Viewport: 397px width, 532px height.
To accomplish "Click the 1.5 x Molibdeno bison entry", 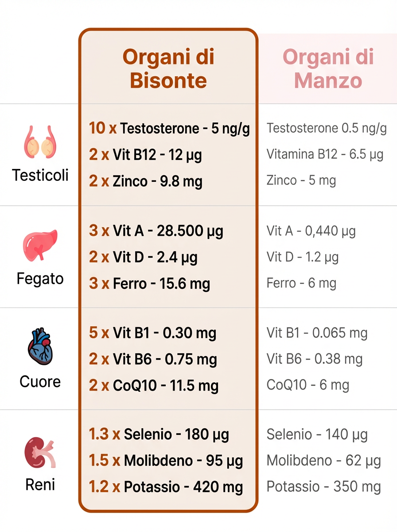I will pyautogui.click(x=166, y=461).
